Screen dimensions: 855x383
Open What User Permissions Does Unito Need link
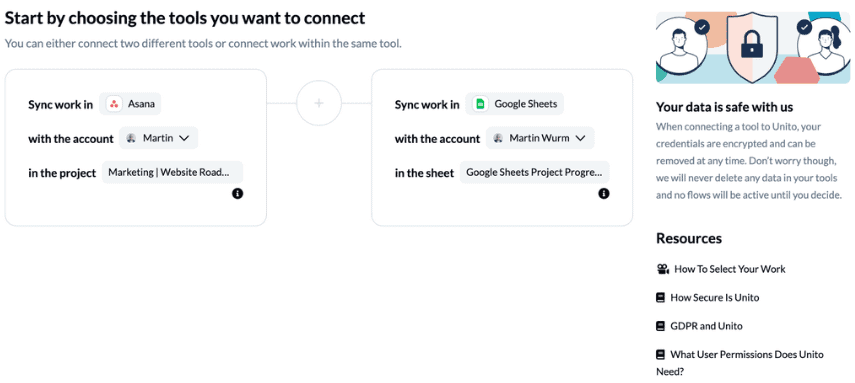[x=740, y=363]
